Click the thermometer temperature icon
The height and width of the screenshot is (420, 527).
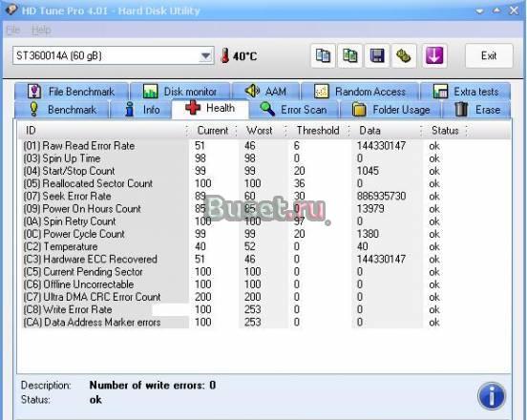tap(225, 55)
